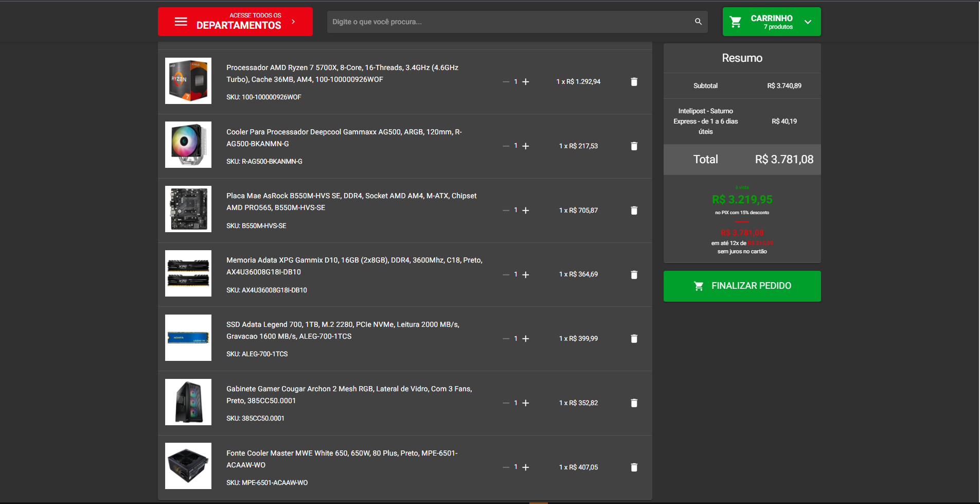Click the Finalizar Pedido button
The width and height of the screenshot is (980, 504).
[742, 286]
